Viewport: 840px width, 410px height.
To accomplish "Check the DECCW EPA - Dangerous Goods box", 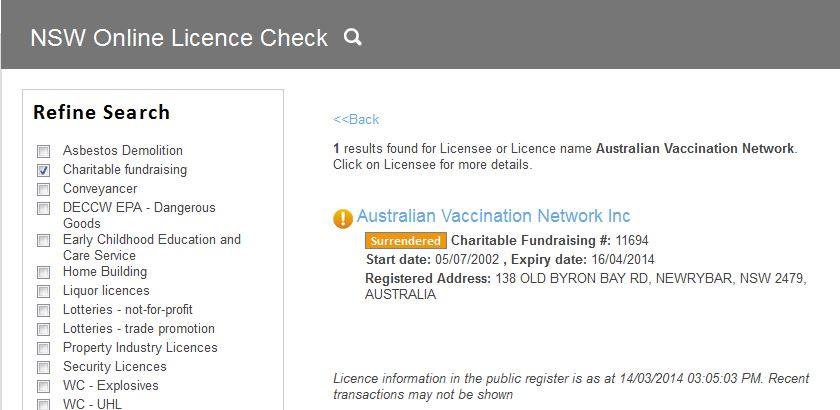I will point(43,208).
